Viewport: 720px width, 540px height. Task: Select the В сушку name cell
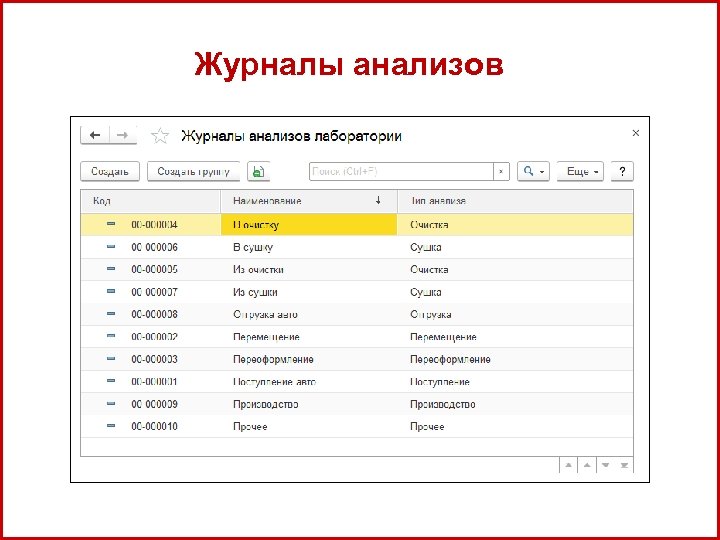(309, 247)
